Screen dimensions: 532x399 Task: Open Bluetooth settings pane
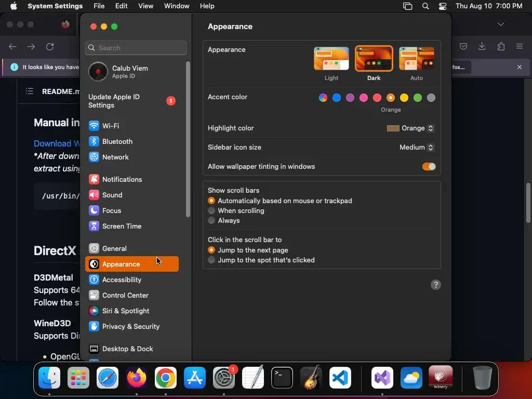tap(131, 141)
